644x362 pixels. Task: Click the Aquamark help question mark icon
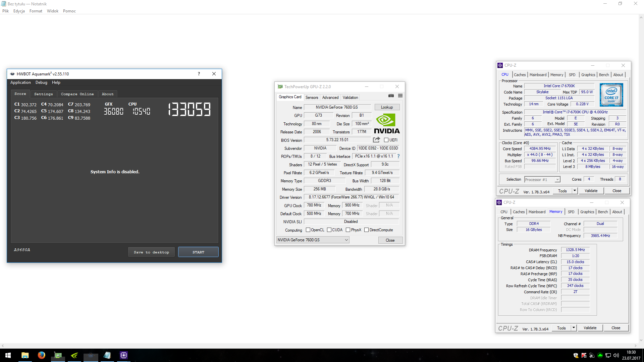(199, 74)
